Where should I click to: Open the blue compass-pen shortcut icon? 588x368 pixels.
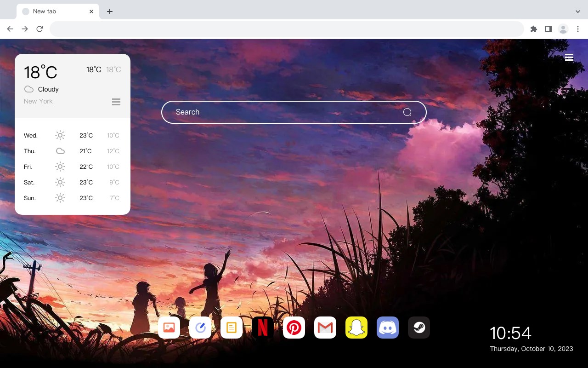click(x=200, y=328)
